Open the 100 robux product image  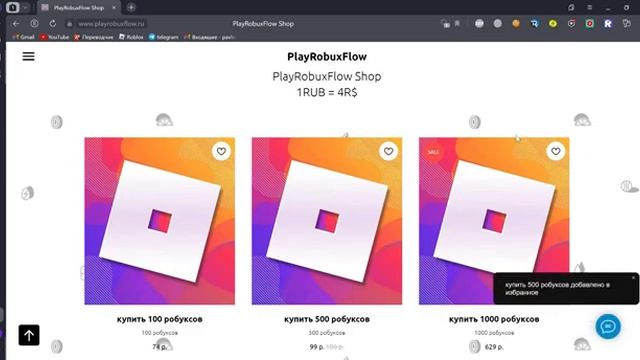click(x=160, y=221)
